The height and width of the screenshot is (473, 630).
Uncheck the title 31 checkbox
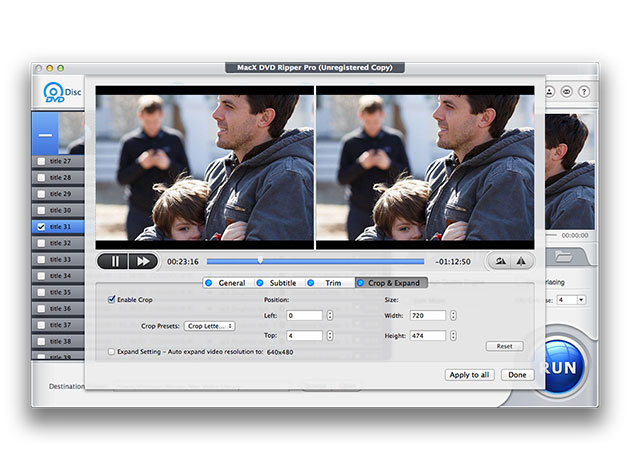pos(41,227)
